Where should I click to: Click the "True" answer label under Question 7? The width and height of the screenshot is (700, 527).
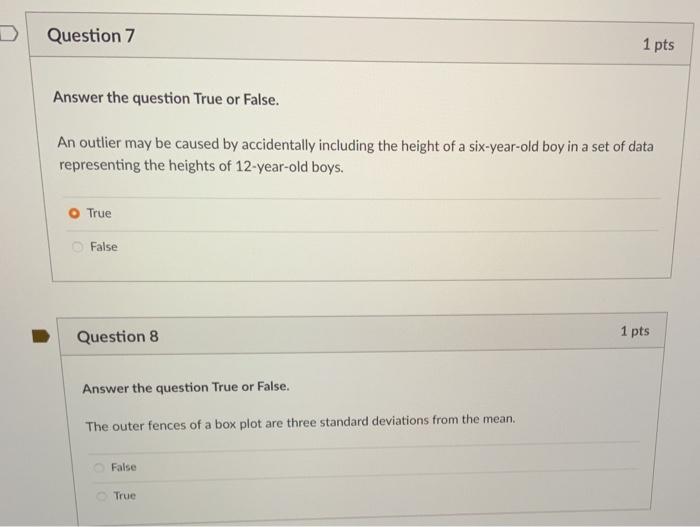click(99, 213)
